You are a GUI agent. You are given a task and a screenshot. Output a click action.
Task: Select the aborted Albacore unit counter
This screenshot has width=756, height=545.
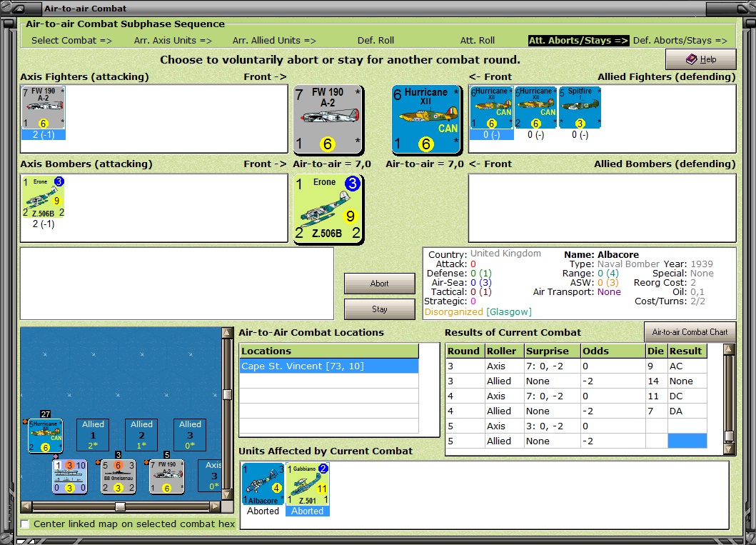263,484
